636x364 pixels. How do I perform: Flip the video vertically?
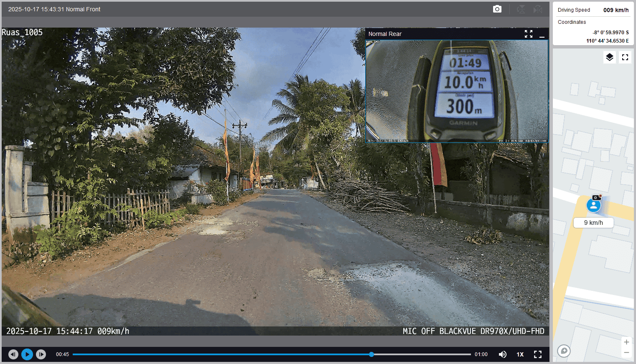[521, 9]
